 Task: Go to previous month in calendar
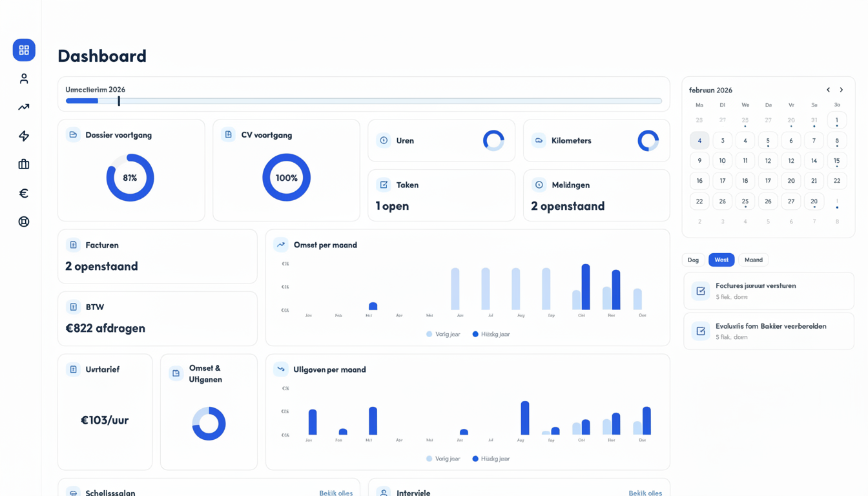click(x=828, y=90)
